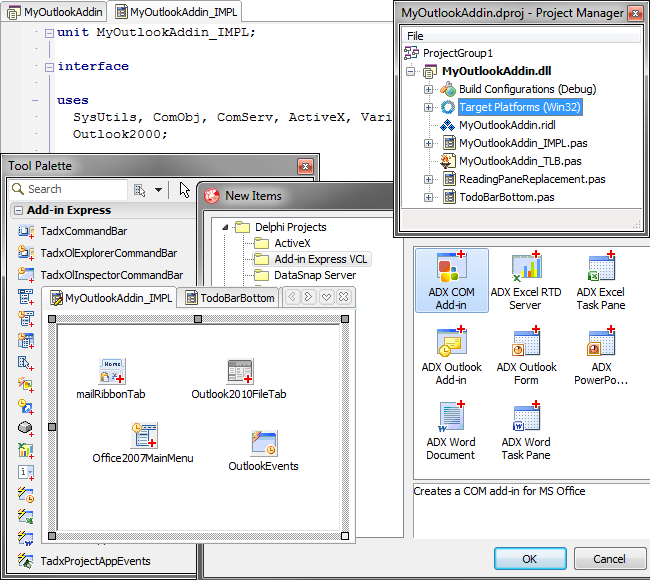Click the 'i' dropdown palette component icon
The height and width of the screenshot is (580, 650).
pos(26,472)
